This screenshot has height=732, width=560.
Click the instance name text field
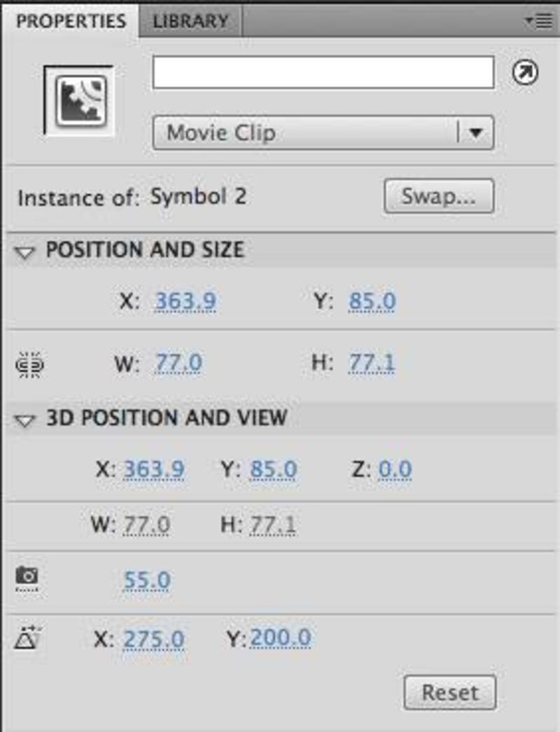tap(323, 73)
